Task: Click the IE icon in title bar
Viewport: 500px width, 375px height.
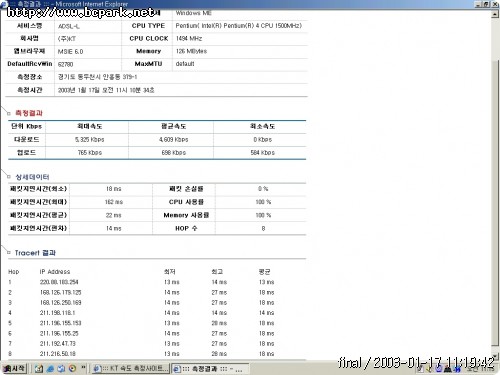Action: tap(4, 4)
